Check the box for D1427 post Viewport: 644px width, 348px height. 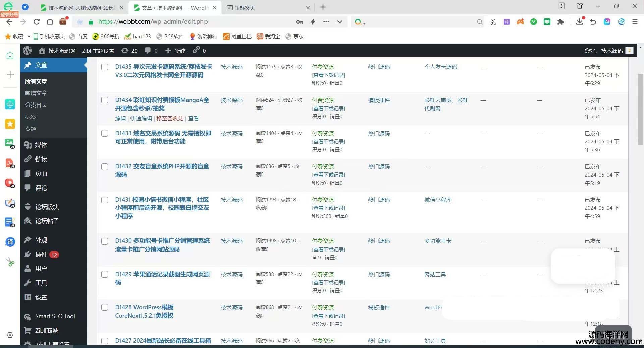(105, 341)
